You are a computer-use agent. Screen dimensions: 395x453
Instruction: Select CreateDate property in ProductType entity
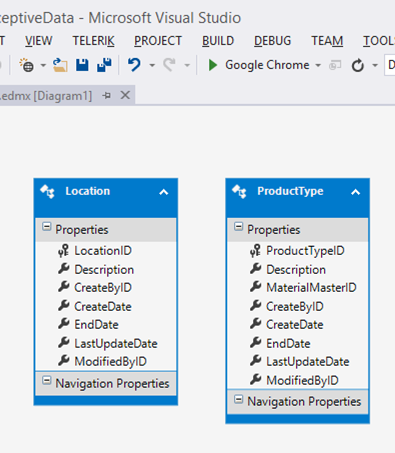coord(295,325)
